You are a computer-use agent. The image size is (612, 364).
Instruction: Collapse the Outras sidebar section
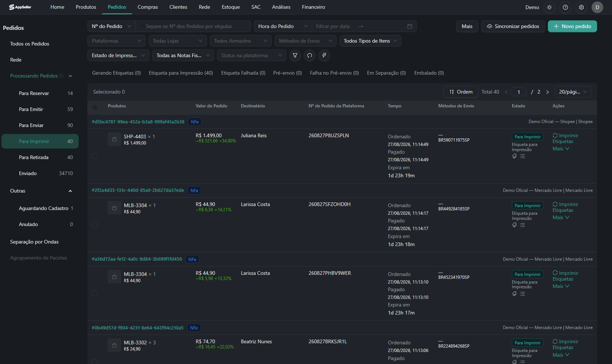(70, 191)
